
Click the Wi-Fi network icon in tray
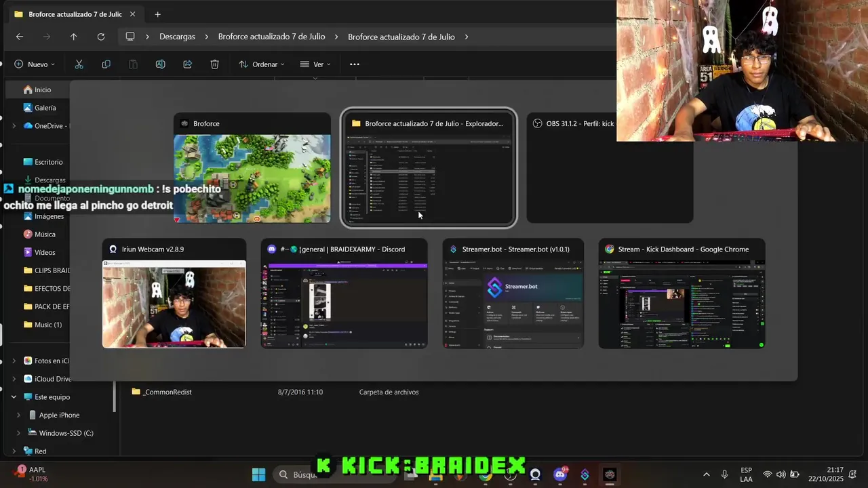point(768,474)
